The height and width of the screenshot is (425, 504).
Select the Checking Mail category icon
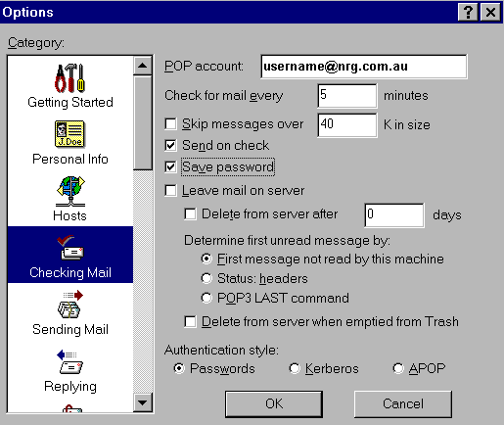(70, 248)
